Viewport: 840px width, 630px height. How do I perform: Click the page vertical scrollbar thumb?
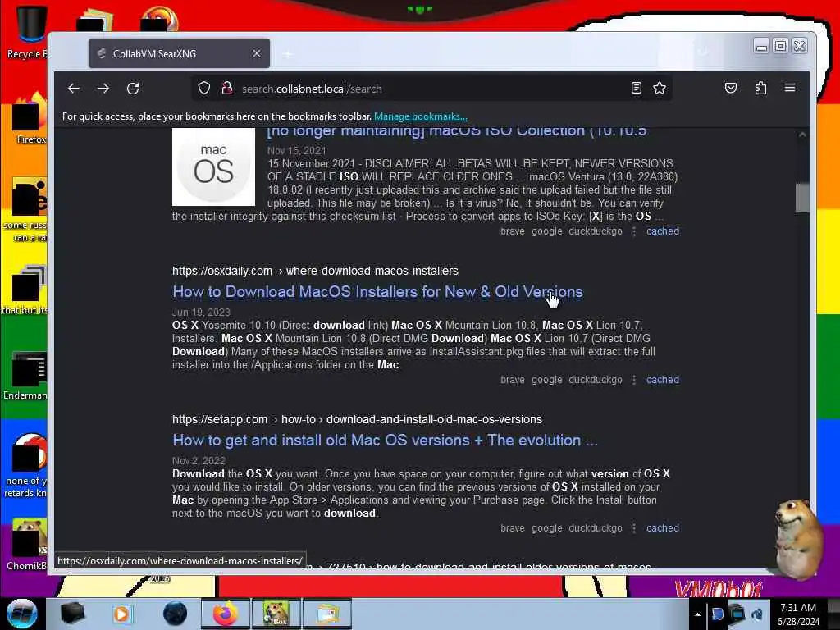click(x=802, y=198)
